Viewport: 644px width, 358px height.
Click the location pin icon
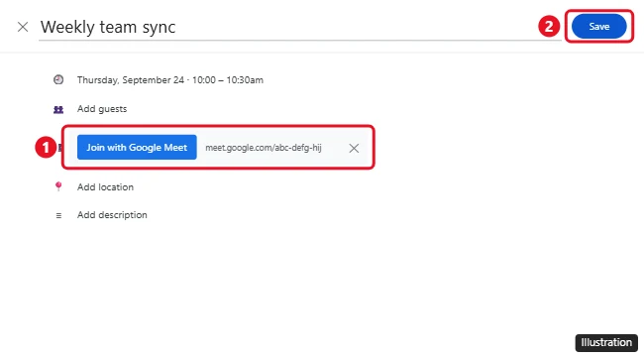(x=58, y=186)
